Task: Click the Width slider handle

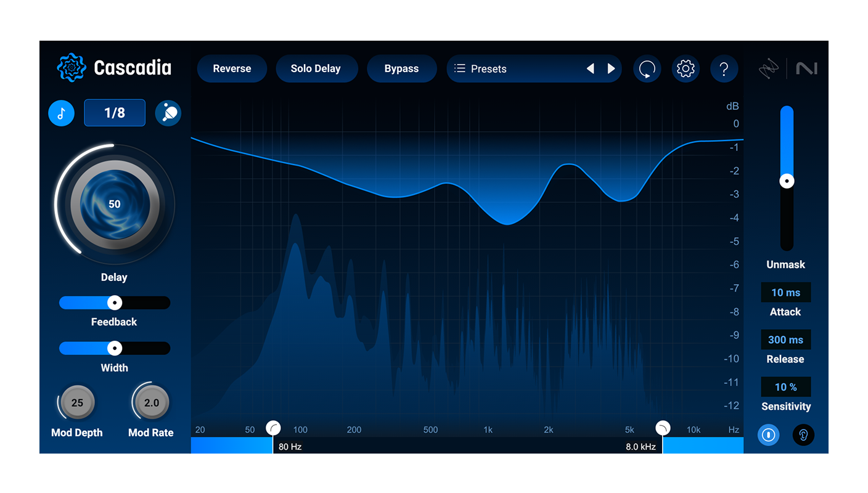Action: pos(114,348)
